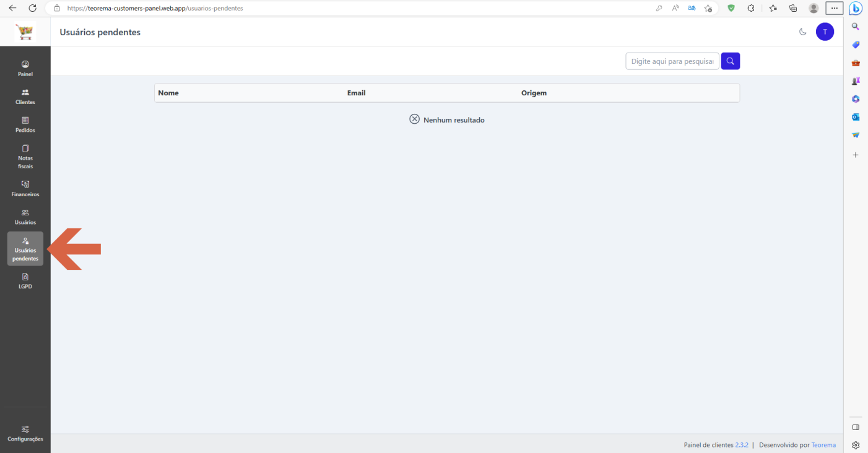Select Usuários pendentes in sidebar
Screen dimensions: 868x453
click(x=25, y=249)
